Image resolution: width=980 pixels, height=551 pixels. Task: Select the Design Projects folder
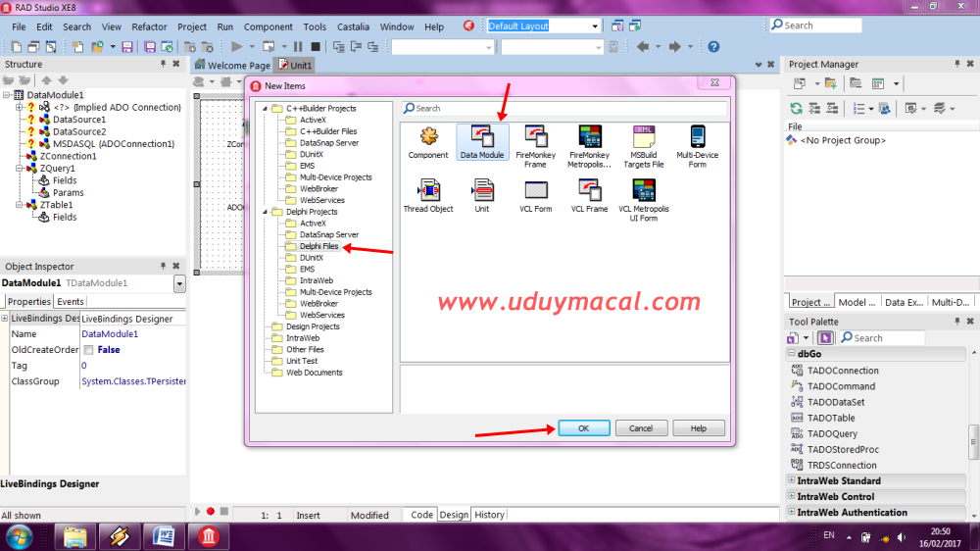313,326
